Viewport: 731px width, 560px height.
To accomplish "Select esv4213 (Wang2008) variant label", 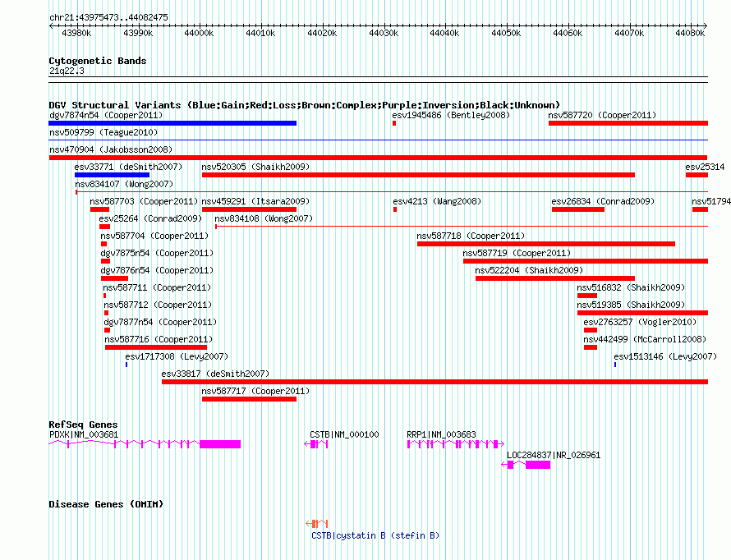I will pyautogui.click(x=437, y=201).
